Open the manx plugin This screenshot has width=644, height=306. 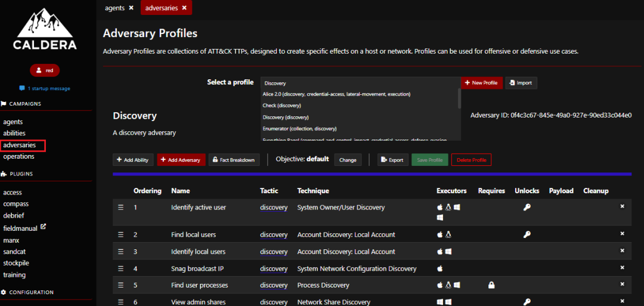[x=11, y=240]
